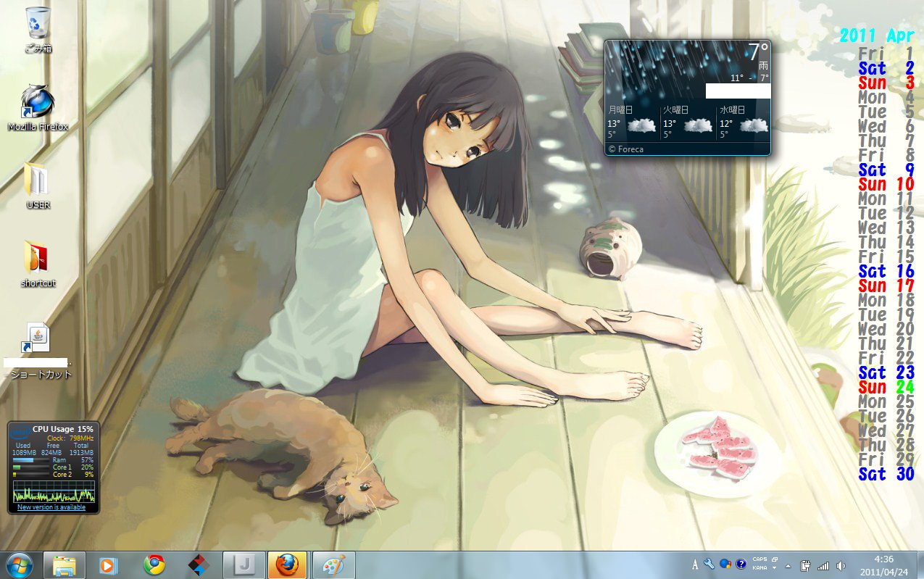The image size is (924, 579).
Task: Select 'Sat 30' in the calendar
Action: coord(886,474)
